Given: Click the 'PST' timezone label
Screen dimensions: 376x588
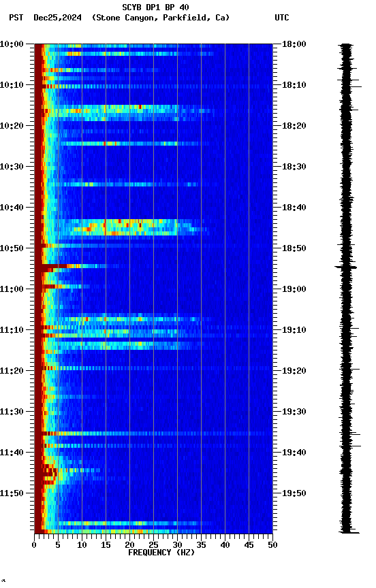Looking at the screenshot, I should point(16,18).
